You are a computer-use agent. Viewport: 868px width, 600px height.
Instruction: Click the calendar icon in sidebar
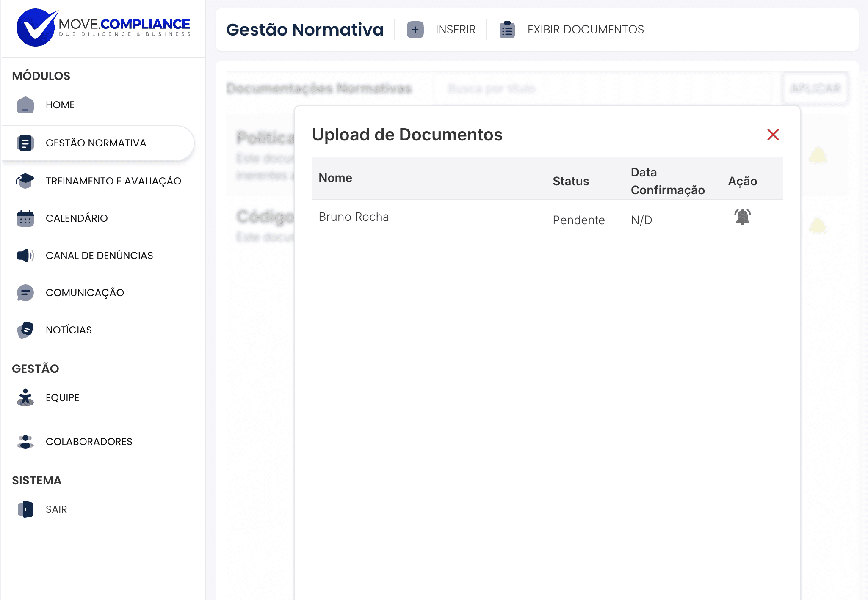coord(25,218)
